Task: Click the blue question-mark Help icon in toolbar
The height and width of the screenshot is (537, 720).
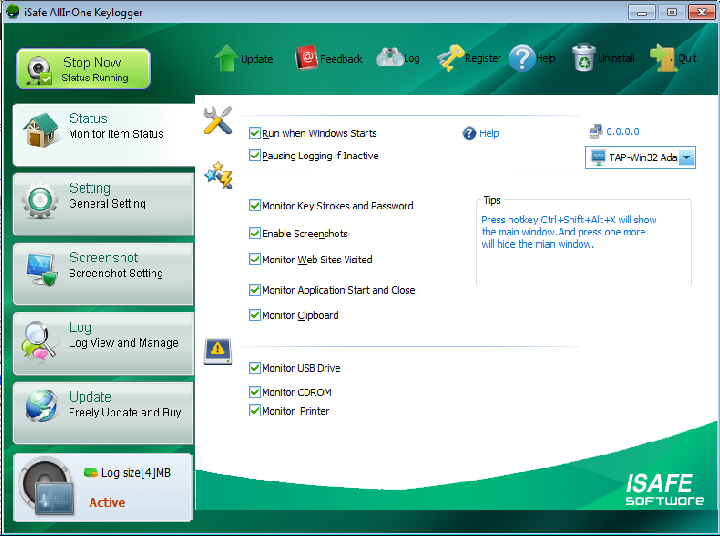Action: (522, 58)
